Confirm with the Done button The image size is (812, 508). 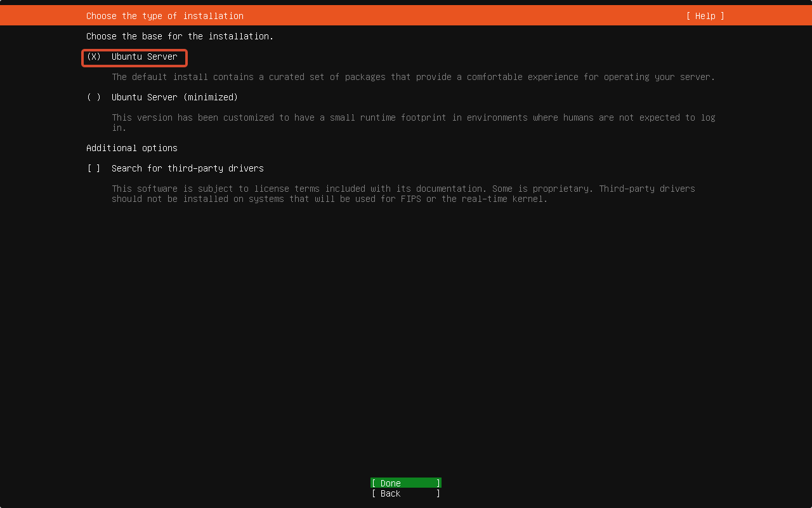(406, 483)
